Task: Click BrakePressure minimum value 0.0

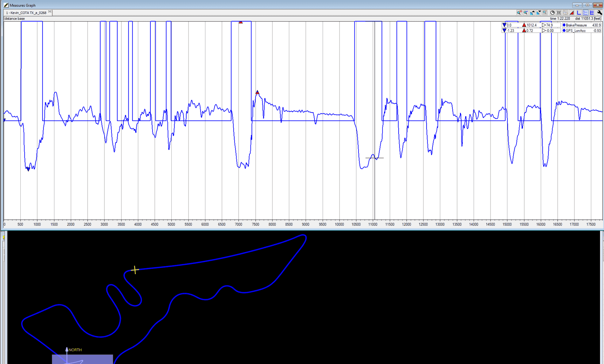Action: coord(509,25)
